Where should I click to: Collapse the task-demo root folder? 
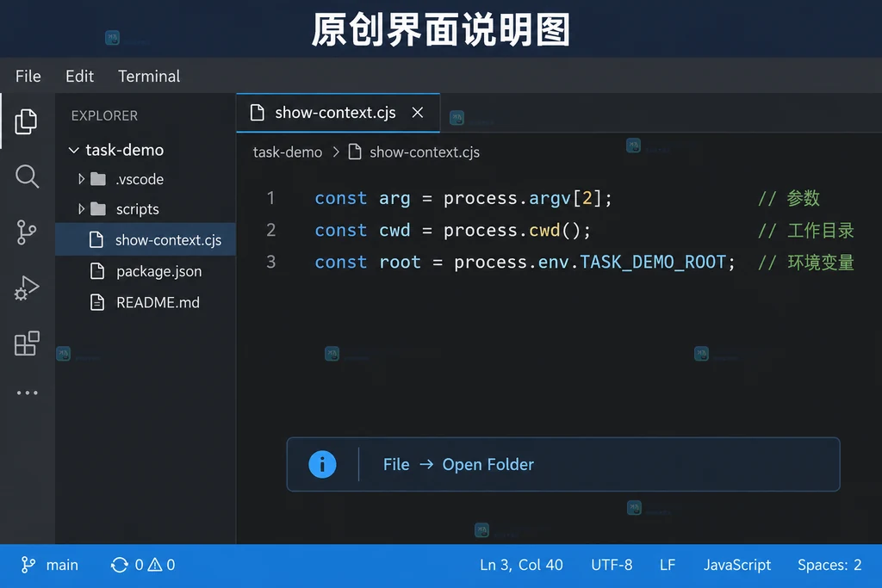74,150
